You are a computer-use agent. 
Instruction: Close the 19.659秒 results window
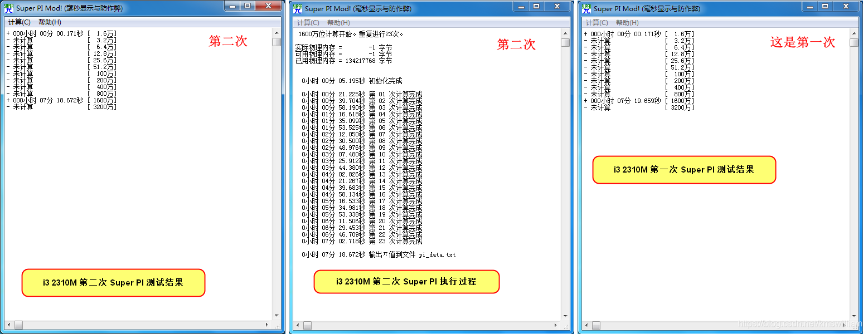point(846,6)
